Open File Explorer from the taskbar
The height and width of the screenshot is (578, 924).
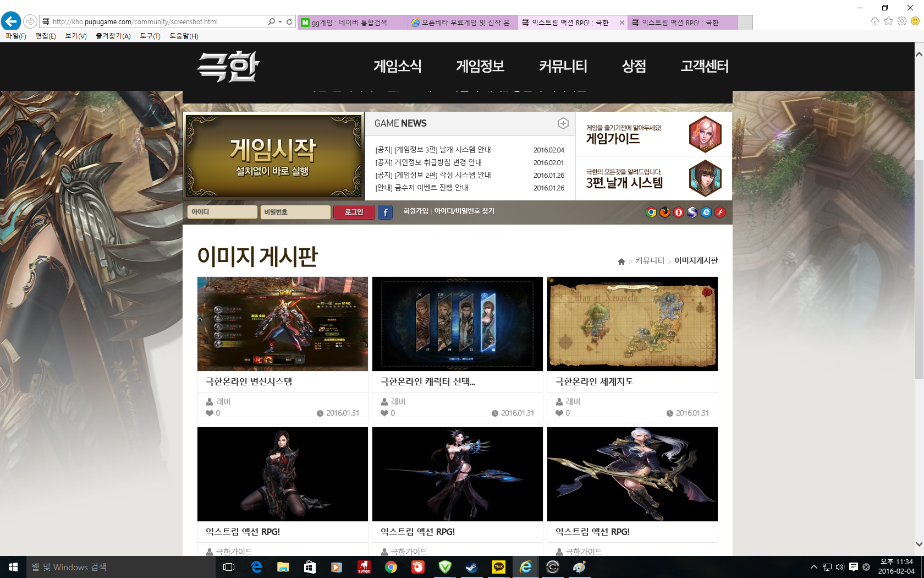(283, 567)
